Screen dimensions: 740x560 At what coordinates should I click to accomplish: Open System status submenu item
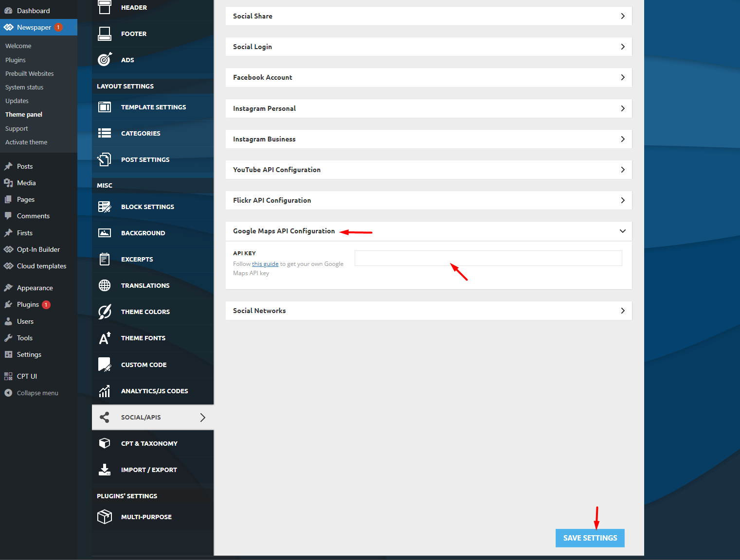pyautogui.click(x=24, y=87)
